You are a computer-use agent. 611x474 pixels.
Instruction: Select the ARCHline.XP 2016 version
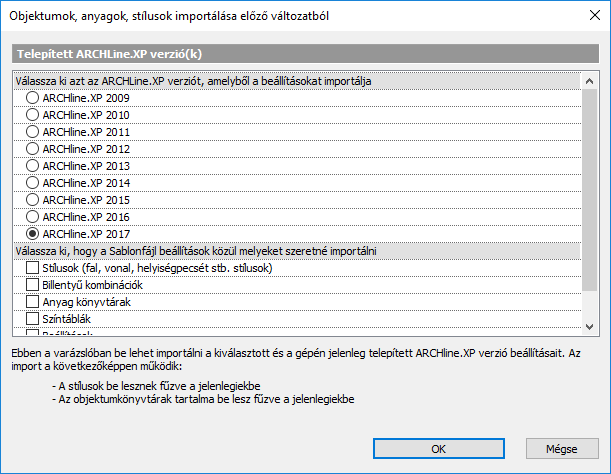point(33,217)
